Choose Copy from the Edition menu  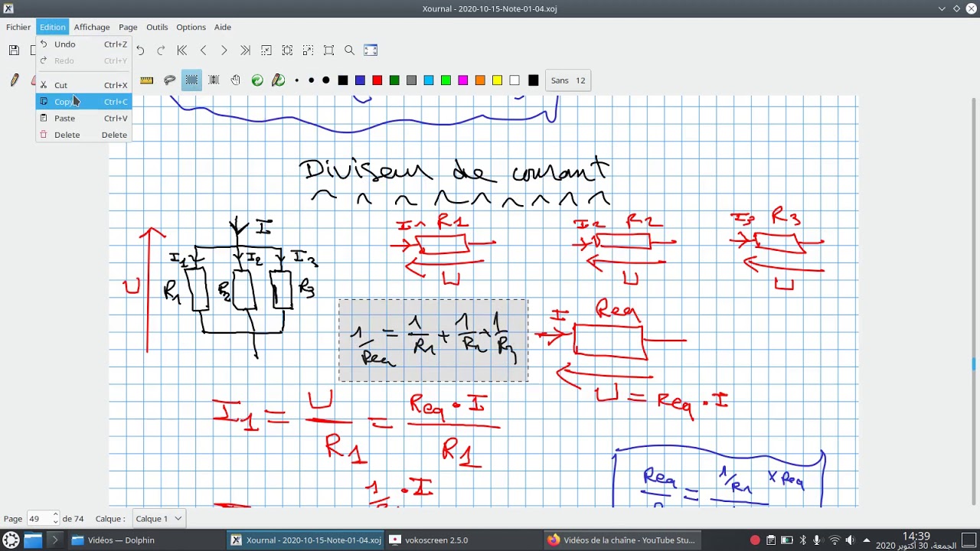83,102
